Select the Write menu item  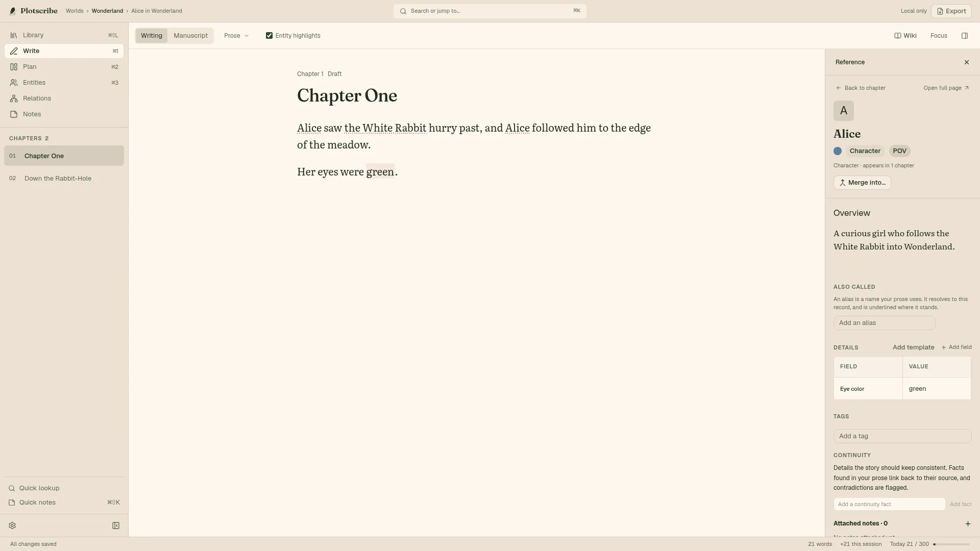[x=64, y=51]
